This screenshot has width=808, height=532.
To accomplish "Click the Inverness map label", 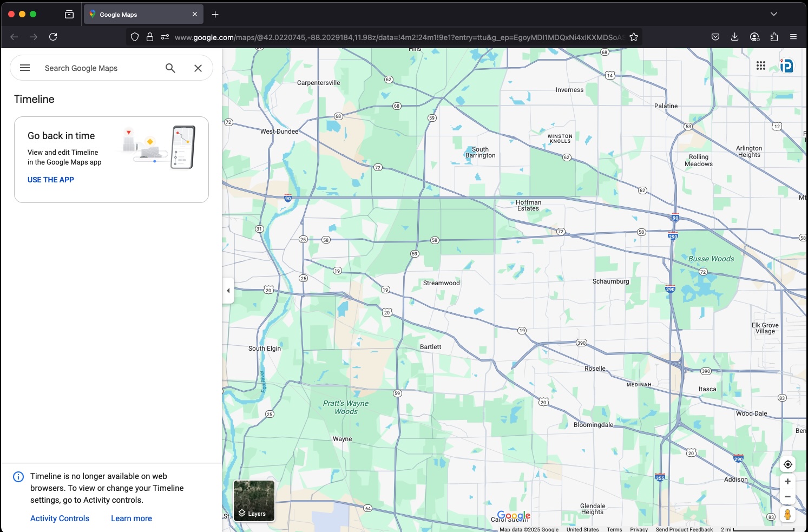I will click(569, 90).
